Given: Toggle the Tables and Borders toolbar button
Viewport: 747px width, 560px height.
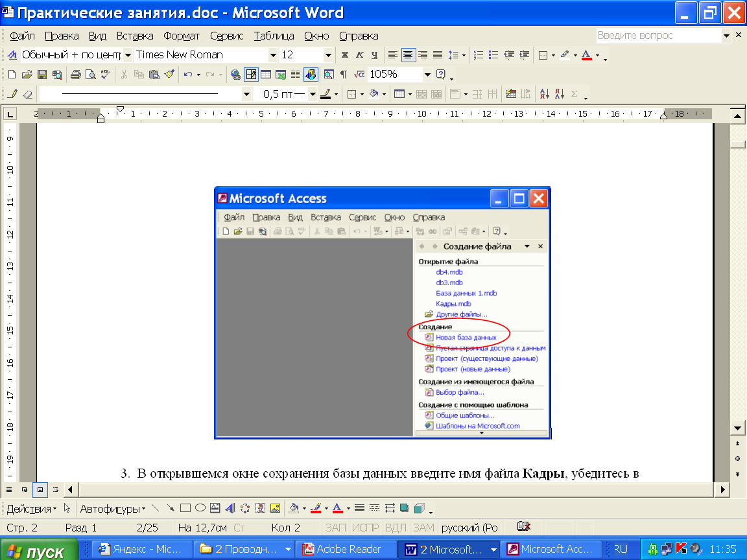Looking at the screenshot, I should click(x=250, y=75).
